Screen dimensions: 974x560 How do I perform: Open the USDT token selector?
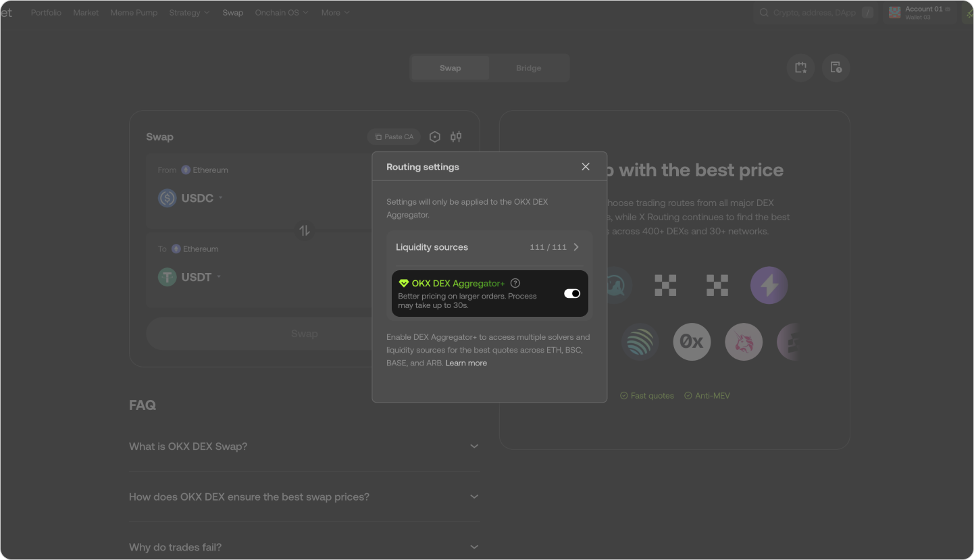coord(190,277)
